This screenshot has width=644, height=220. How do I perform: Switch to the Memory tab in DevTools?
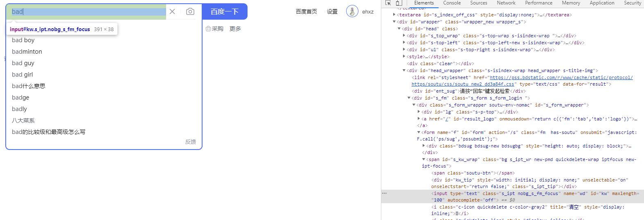click(x=571, y=3)
